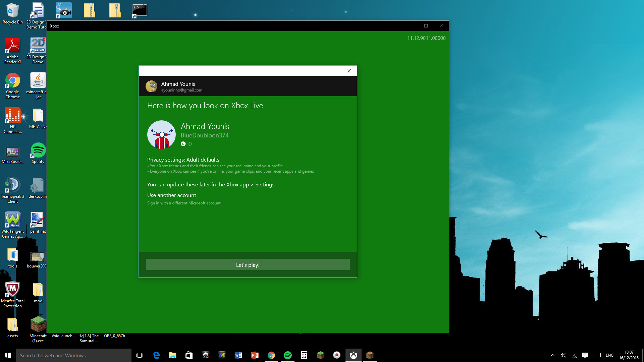Image resolution: width=644 pixels, height=362 pixels.
Task: Open the assets folder on desktop
Action: coord(13,328)
